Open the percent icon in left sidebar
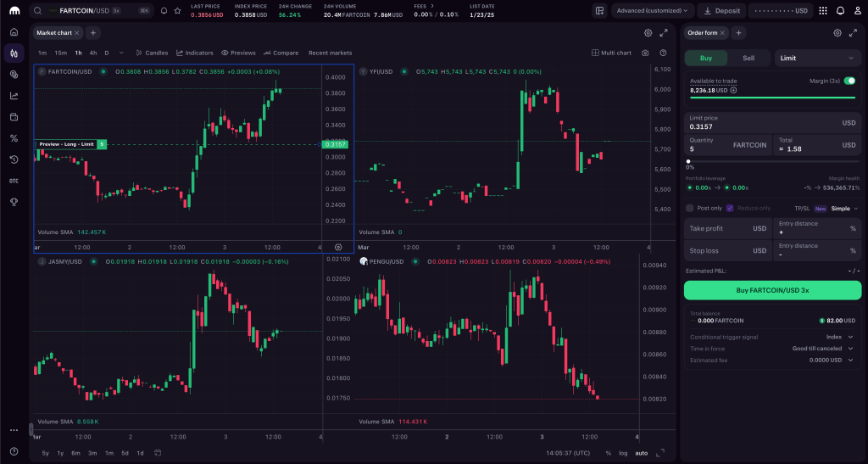 coord(14,138)
